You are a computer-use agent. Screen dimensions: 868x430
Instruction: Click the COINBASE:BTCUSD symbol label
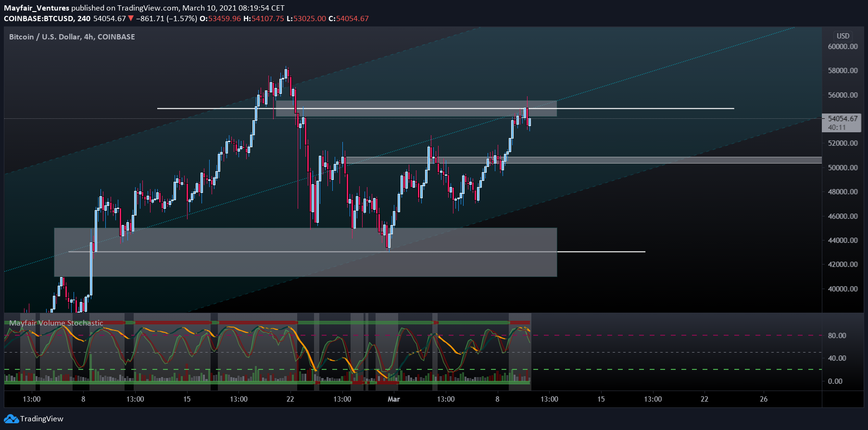pyautogui.click(x=38, y=18)
